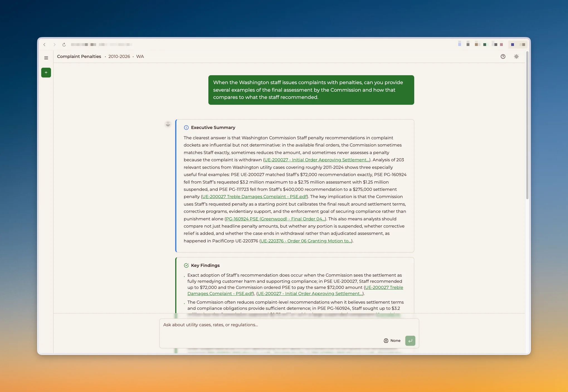Expand the Key Findings section
The height and width of the screenshot is (392, 568).
(x=205, y=265)
